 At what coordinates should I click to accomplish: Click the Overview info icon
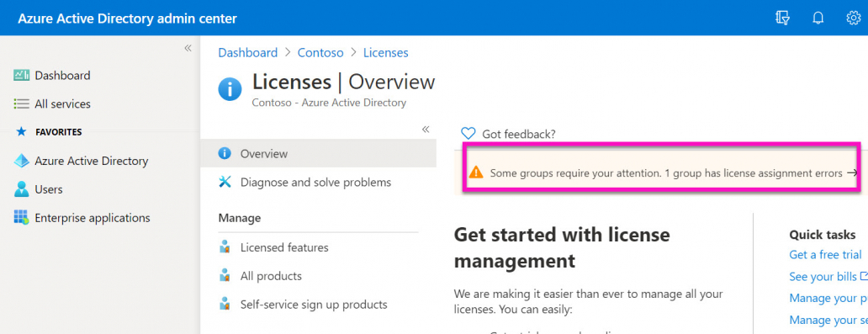225,153
